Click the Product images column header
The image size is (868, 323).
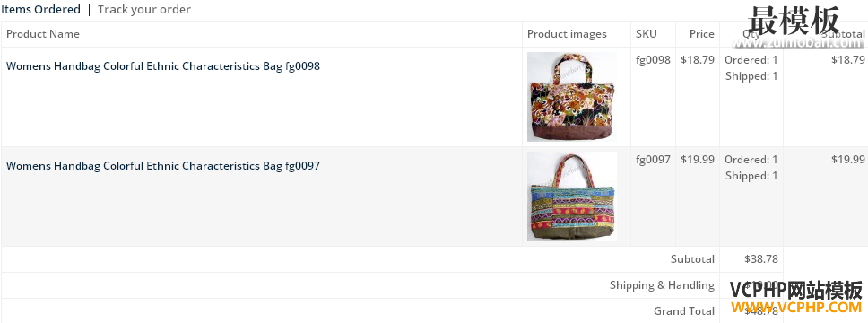click(x=567, y=34)
